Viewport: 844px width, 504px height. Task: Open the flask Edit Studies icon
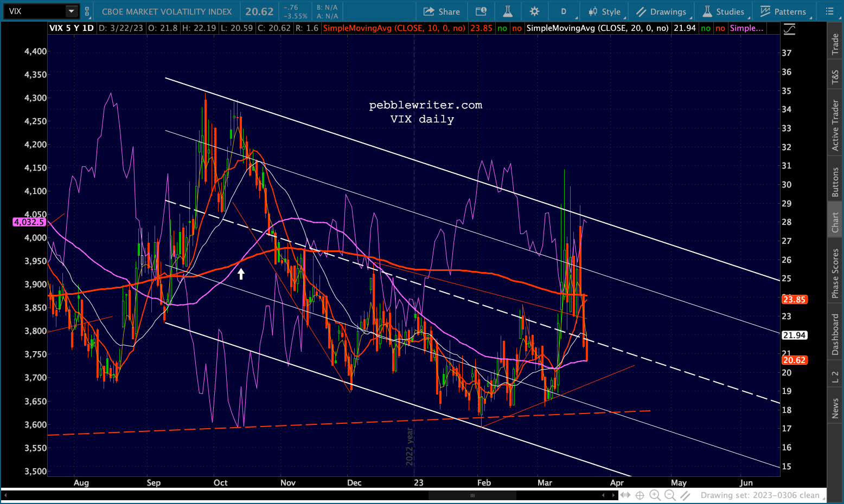[508, 11]
